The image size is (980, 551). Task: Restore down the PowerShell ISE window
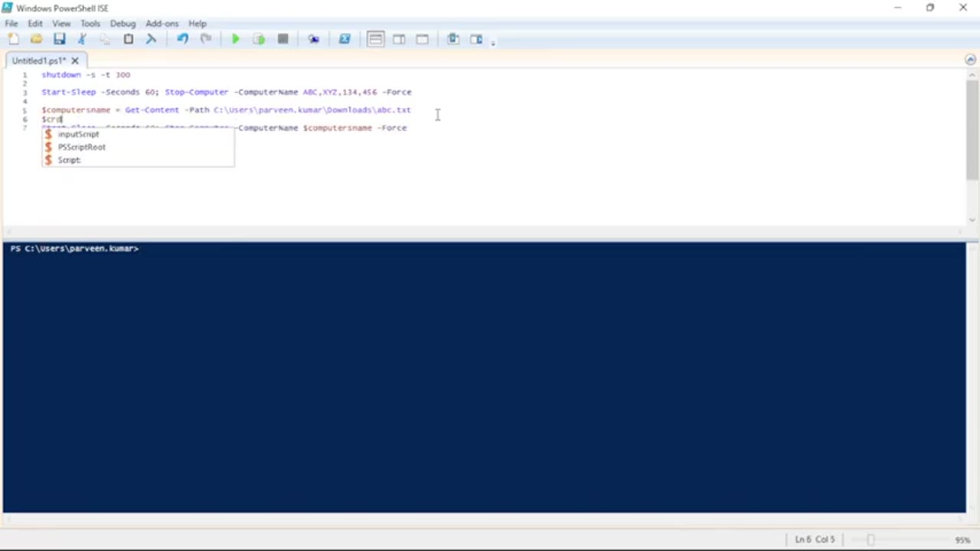coord(930,8)
